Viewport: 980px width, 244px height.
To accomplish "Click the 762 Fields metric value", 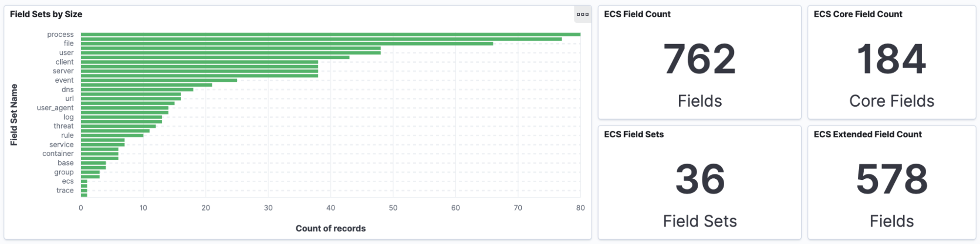I will (x=700, y=59).
